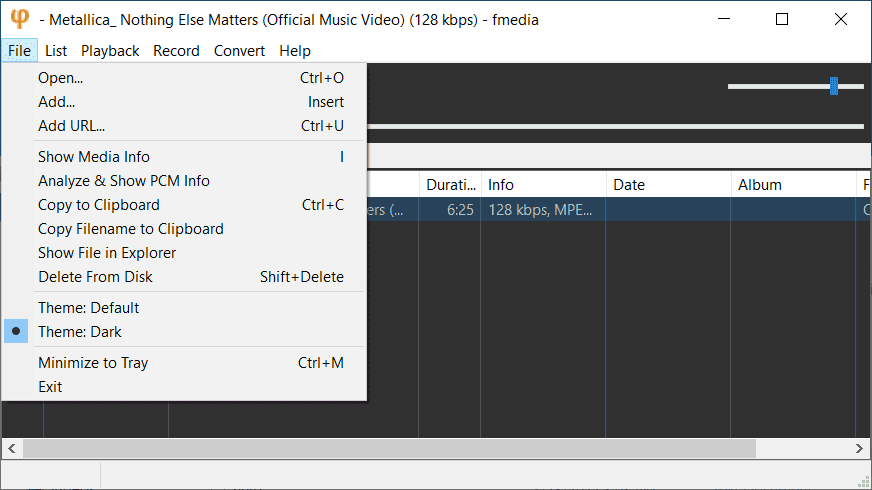Close the fmedia window
This screenshot has width=872, height=490.
841,19
